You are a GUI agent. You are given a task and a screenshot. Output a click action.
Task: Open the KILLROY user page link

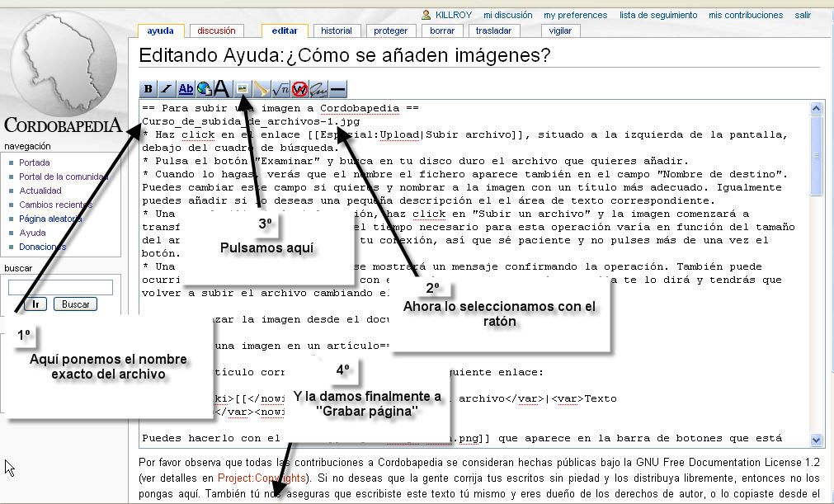pos(454,15)
